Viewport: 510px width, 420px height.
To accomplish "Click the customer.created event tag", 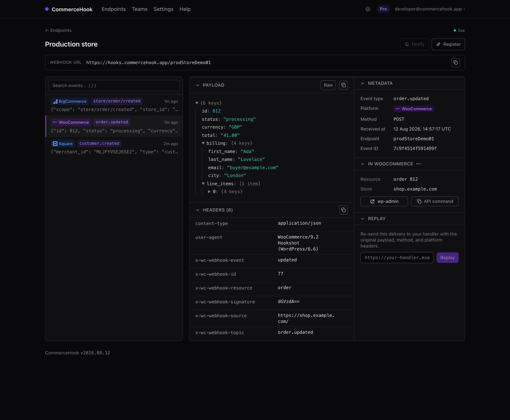I will pos(99,143).
